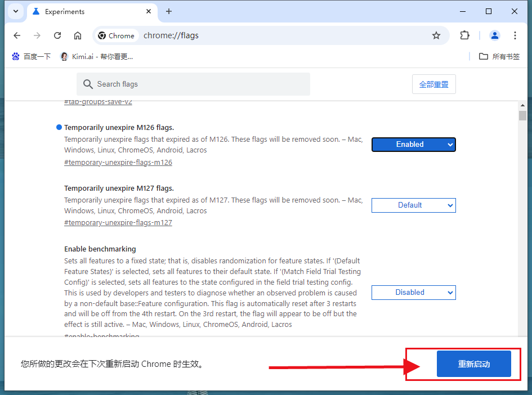Screen dimensions: 532x395
Task: Open M127 flags Default dropdown
Action: click(x=413, y=205)
